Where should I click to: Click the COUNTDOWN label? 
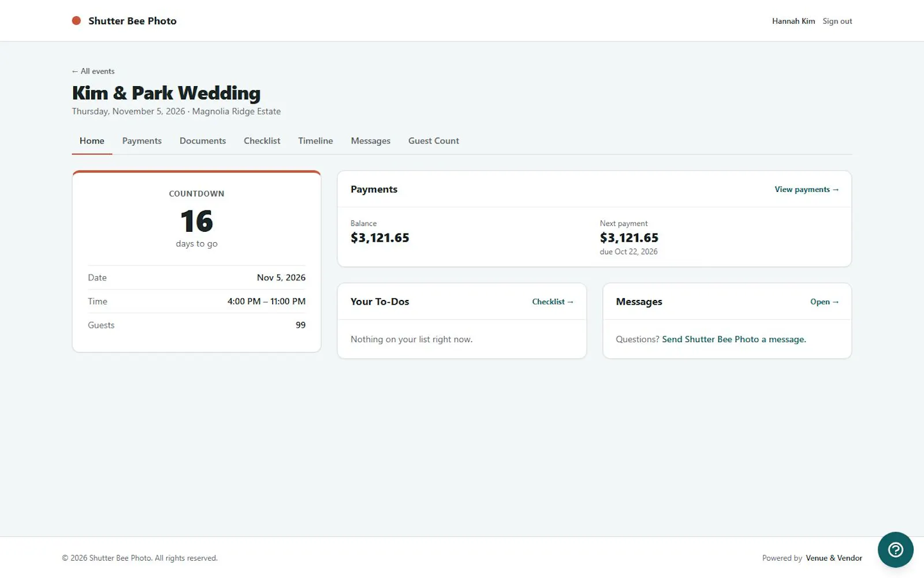[197, 194]
